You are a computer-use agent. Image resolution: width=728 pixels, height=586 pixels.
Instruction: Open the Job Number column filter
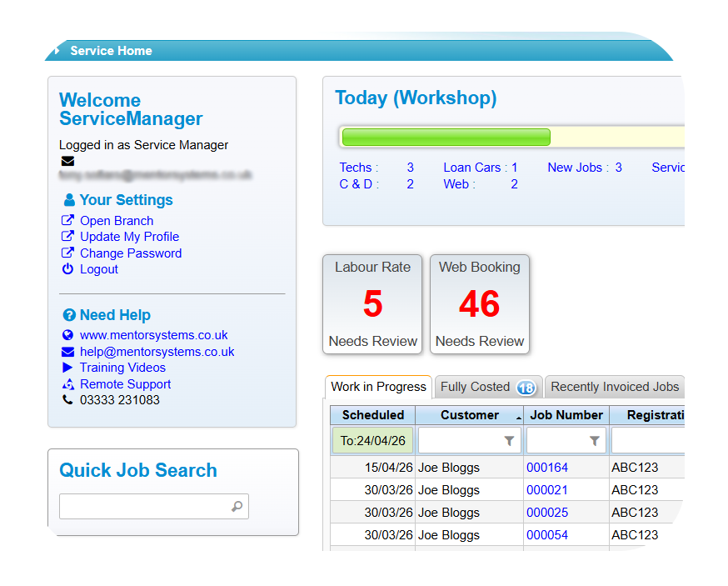pyautogui.click(x=595, y=441)
